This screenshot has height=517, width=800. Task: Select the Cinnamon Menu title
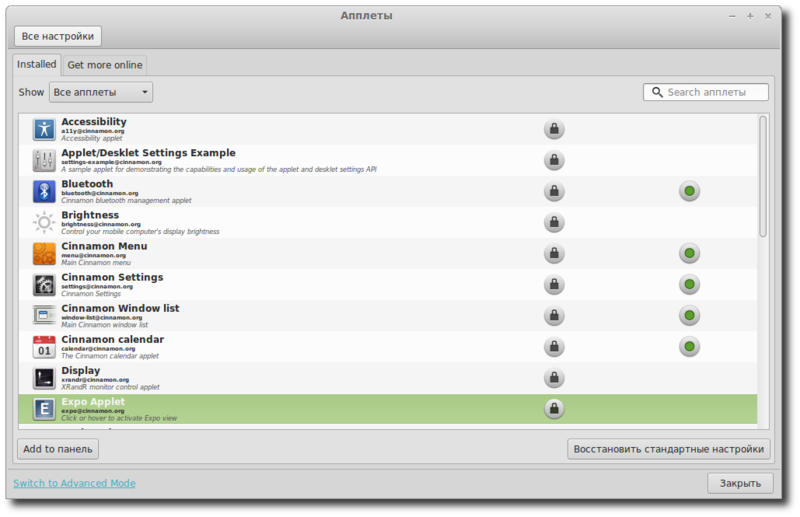(105, 246)
